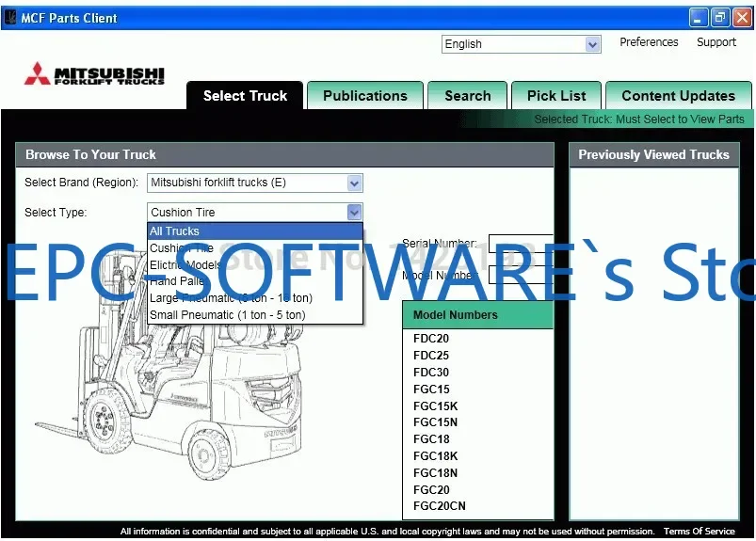
Task: Open Preferences
Action: (x=649, y=42)
